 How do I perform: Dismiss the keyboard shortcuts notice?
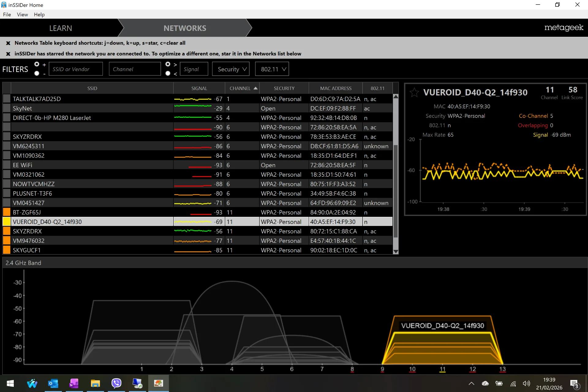[8, 43]
